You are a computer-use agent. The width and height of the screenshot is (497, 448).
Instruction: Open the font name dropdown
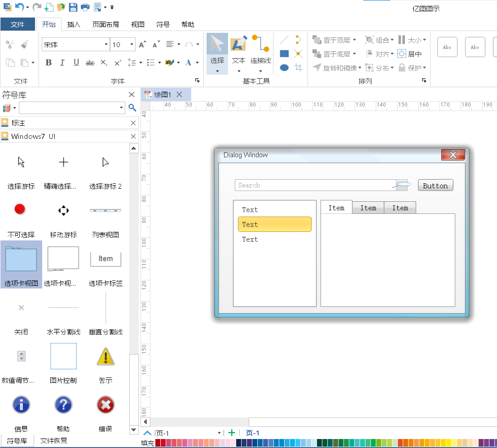(x=106, y=44)
